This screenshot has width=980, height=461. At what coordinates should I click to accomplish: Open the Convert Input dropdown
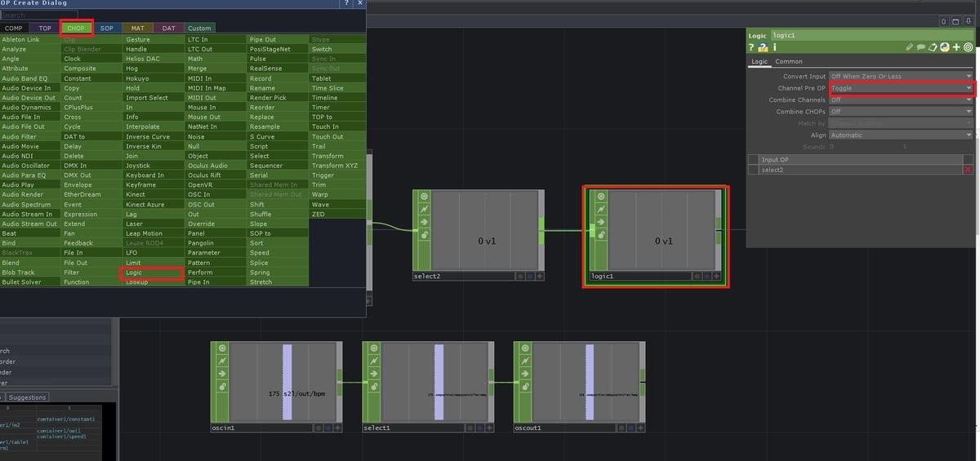click(x=902, y=77)
